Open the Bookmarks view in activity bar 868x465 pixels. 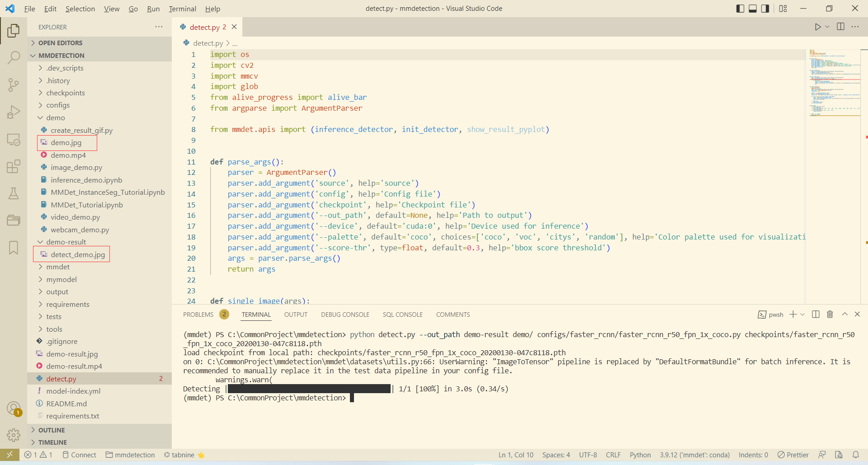(x=14, y=247)
